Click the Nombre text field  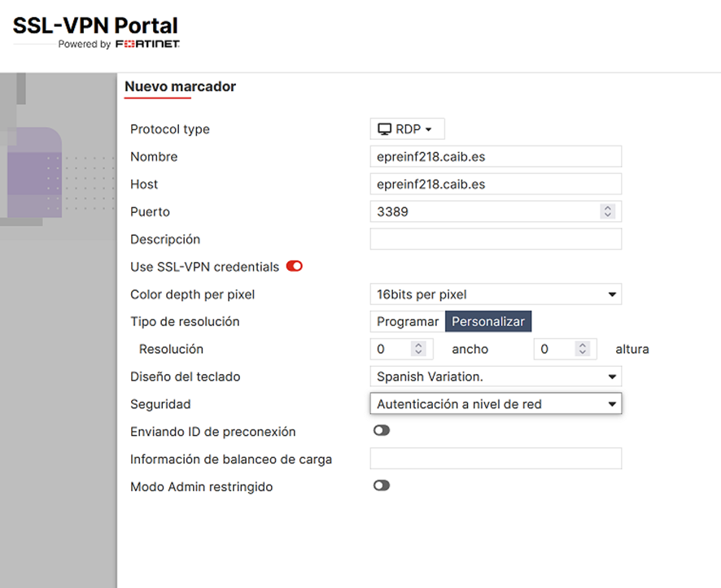(495, 157)
